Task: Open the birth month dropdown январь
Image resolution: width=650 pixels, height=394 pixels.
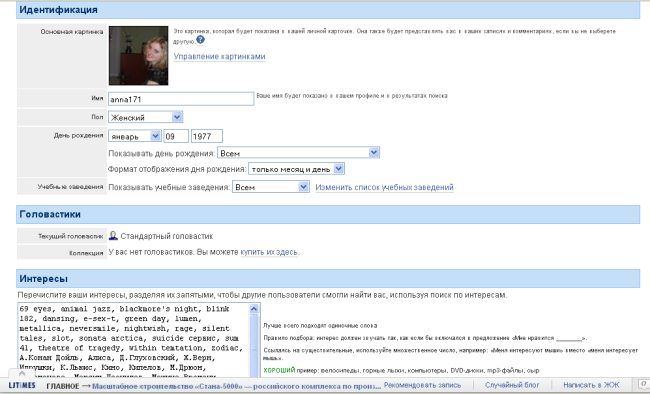Action: tap(135, 136)
